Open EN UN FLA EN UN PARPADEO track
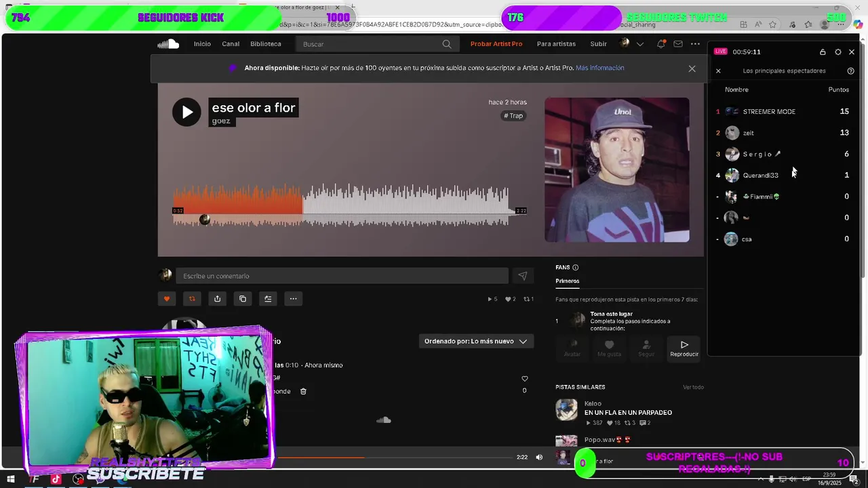This screenshot has height=488, width=868. (628, 413)
